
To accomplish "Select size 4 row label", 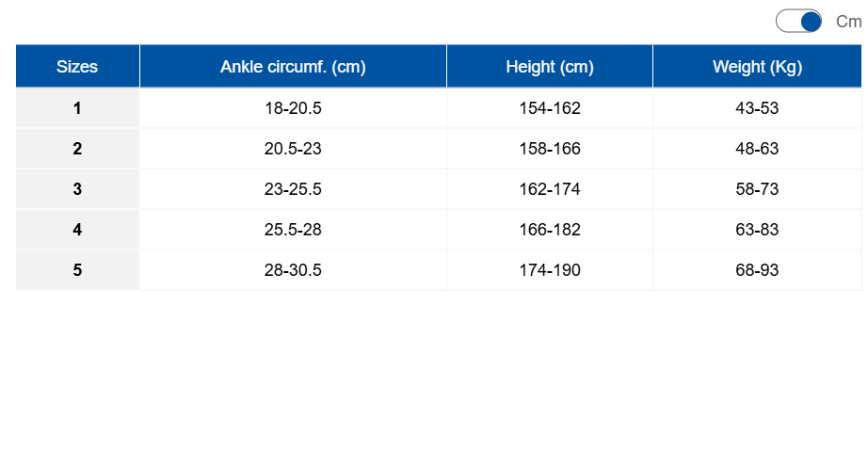I will coord(77,229).
